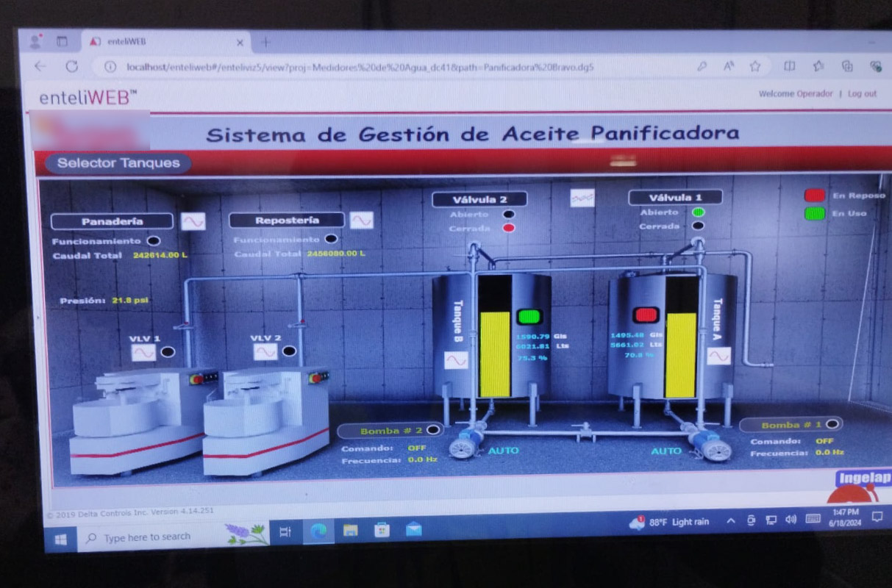Click the browser Back arrow
This screenshot has height=588, width=892.
point(40,66)
